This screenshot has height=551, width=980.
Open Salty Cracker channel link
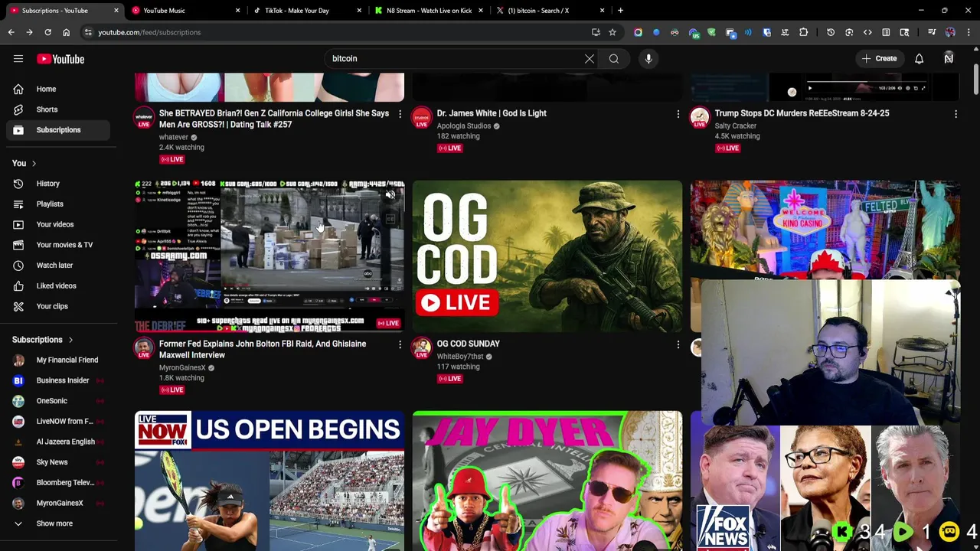pyautogui.click(x=735, y=126)
